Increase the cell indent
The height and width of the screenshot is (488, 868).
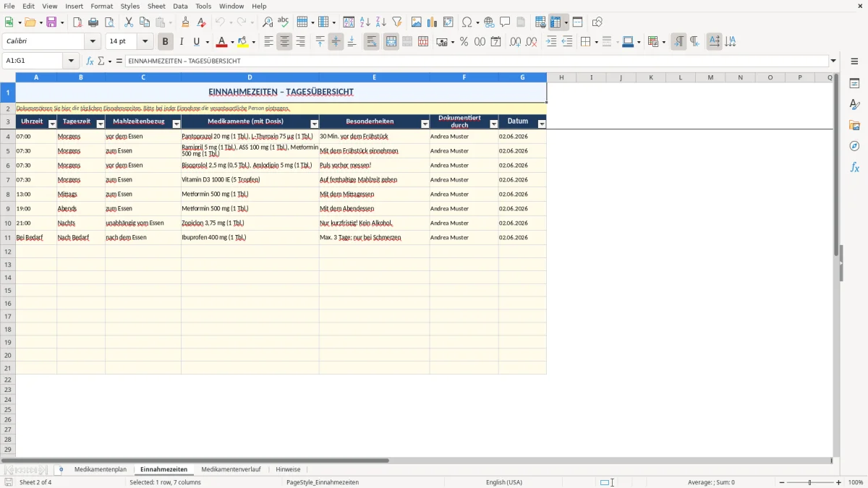click(x=551, y=42)
